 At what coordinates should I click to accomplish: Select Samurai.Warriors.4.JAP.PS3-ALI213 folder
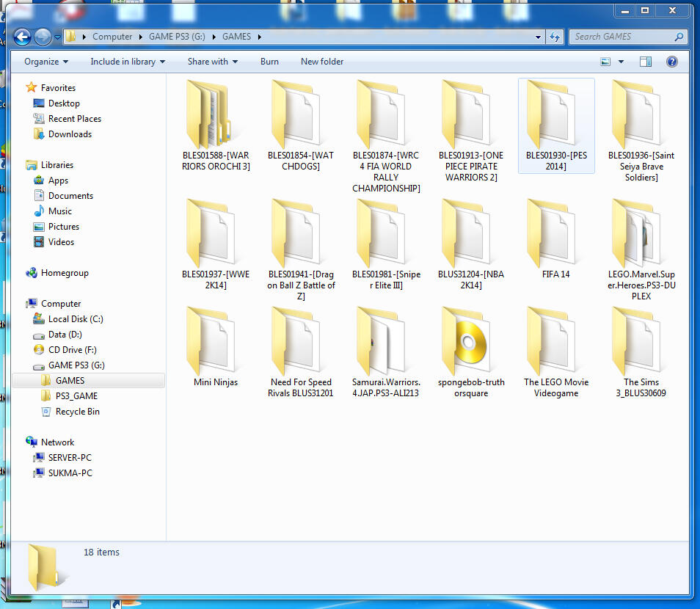tap(386, 352)
